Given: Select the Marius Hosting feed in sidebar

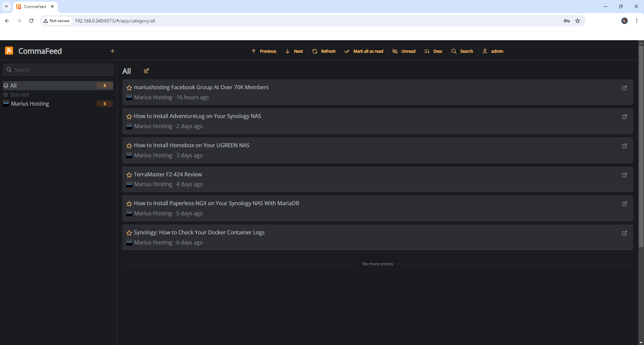Looking at the screenshot, I should [58, 104].
